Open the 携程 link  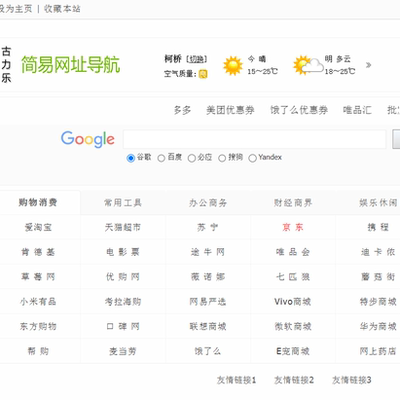378,227
